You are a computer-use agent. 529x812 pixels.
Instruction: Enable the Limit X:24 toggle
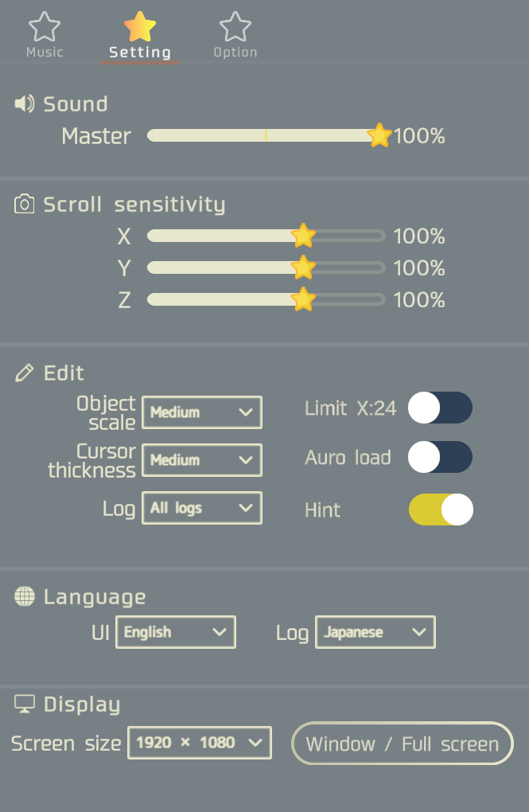(x=440, y=408)
